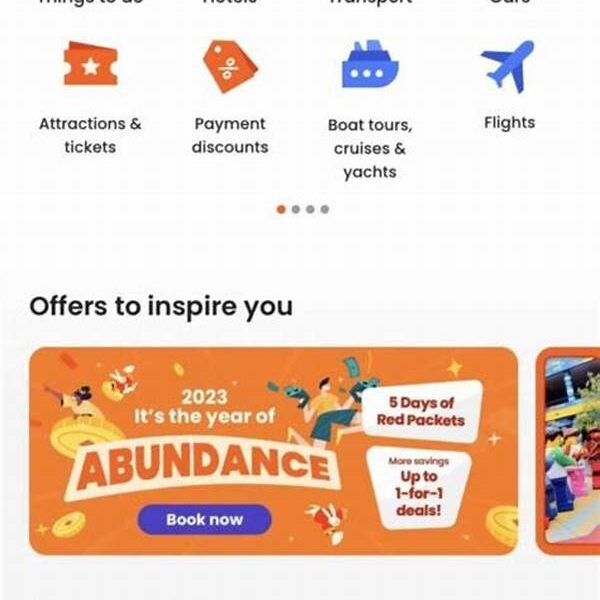The image size is (600, 600).
Task: Switch to the third carousel page dot
Action: pyautogui.click(x=310, y=209)
